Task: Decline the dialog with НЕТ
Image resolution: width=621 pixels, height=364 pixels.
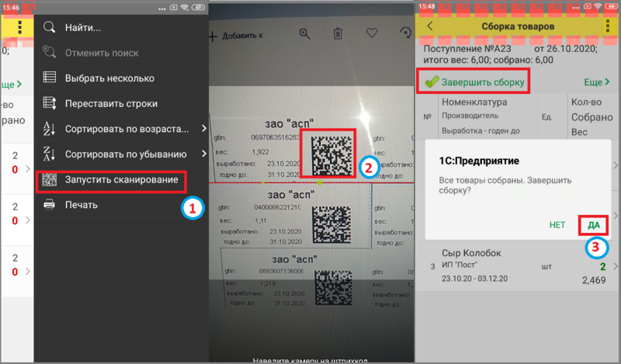Action: coord(557,225)
